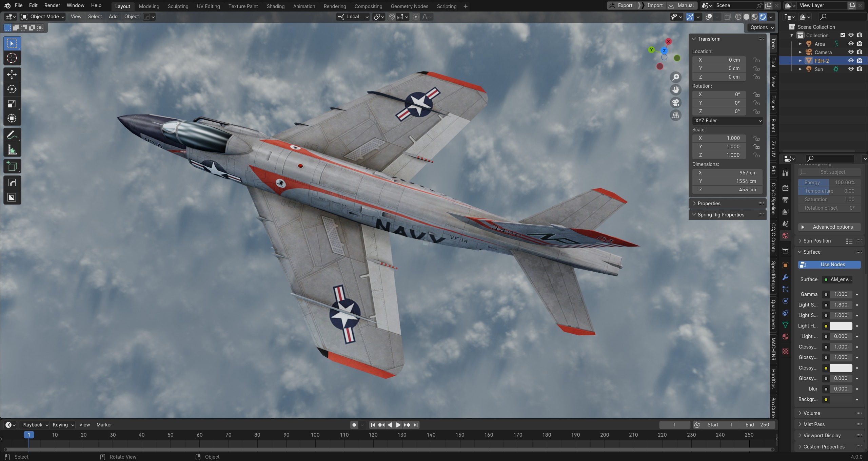Open the Local transform orientation dropdown
The image size is (868, 461).
353,17
